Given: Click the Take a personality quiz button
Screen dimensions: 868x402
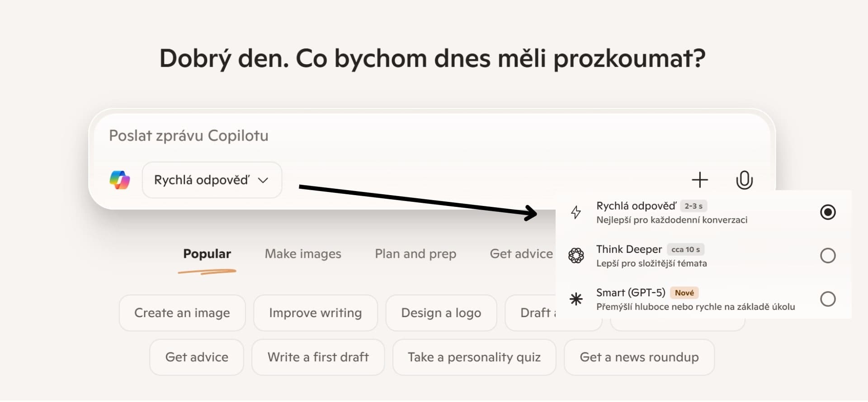Looking at the screenshot, I should coord(474,357).
